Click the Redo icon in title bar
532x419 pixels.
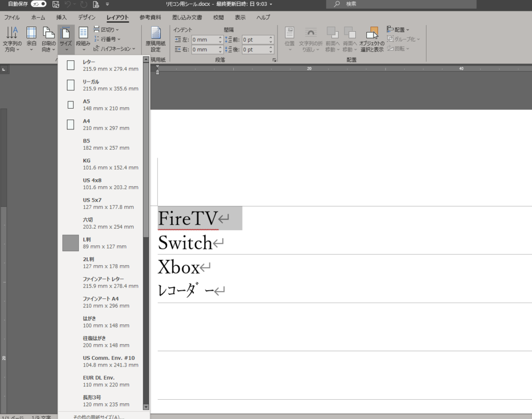point(84,4)
